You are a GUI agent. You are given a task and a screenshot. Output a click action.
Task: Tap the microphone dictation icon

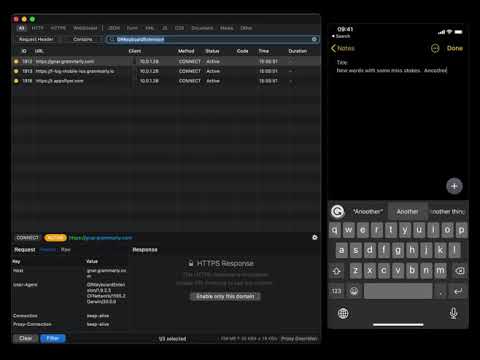[x=453, y=313]
